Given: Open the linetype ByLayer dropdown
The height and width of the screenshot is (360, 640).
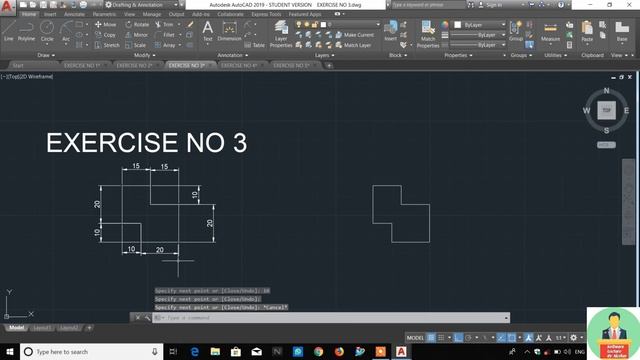Looking at the screenshot, I should (478, 45).
